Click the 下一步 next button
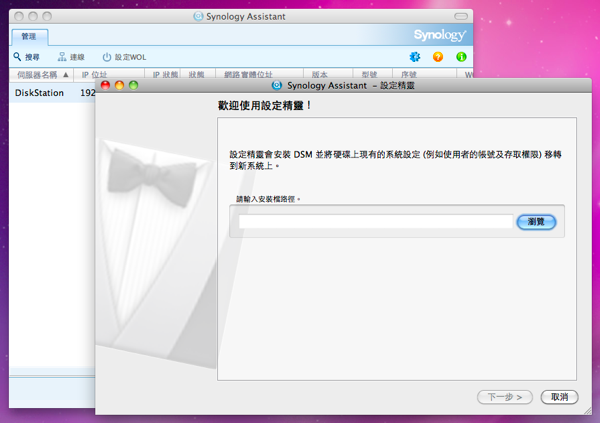The height and width of the screenshot is (423, 600). tap(505, 397)
